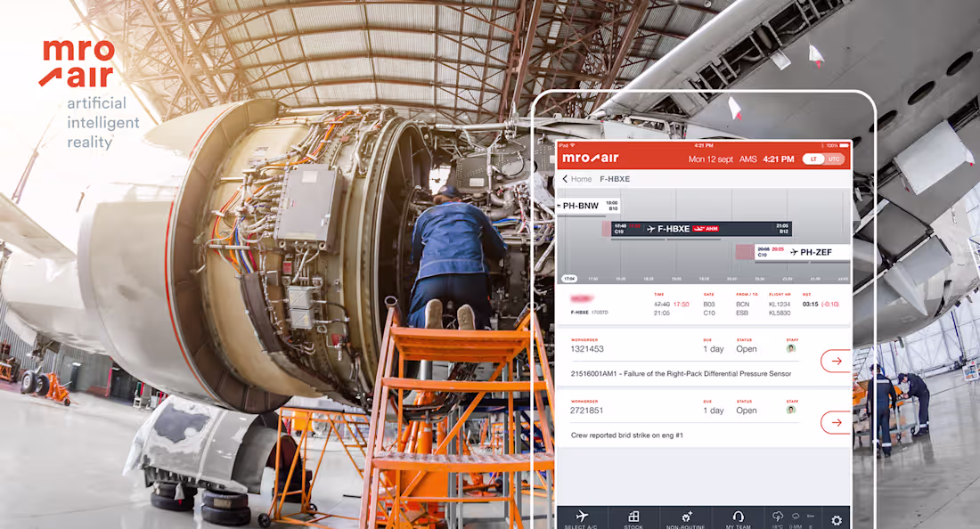Image resolution: width=980 pixels, height=529 pixels.
Task: Tap the airplane icon on the F-HBXE bar
Action: pos(650,228)
